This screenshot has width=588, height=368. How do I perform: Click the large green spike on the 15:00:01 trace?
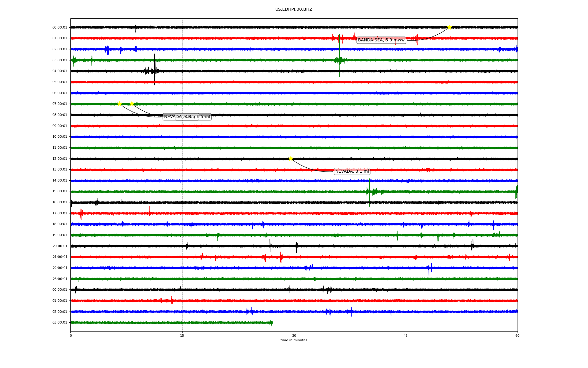click(369, 192)
